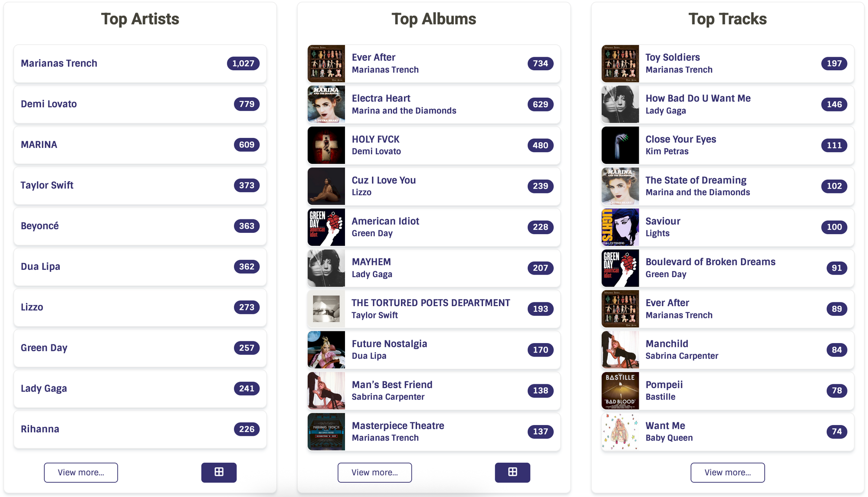Open the Marianas Trench artist link
Image resolution: width=868 pixels, height=497 pixels.
59,63
